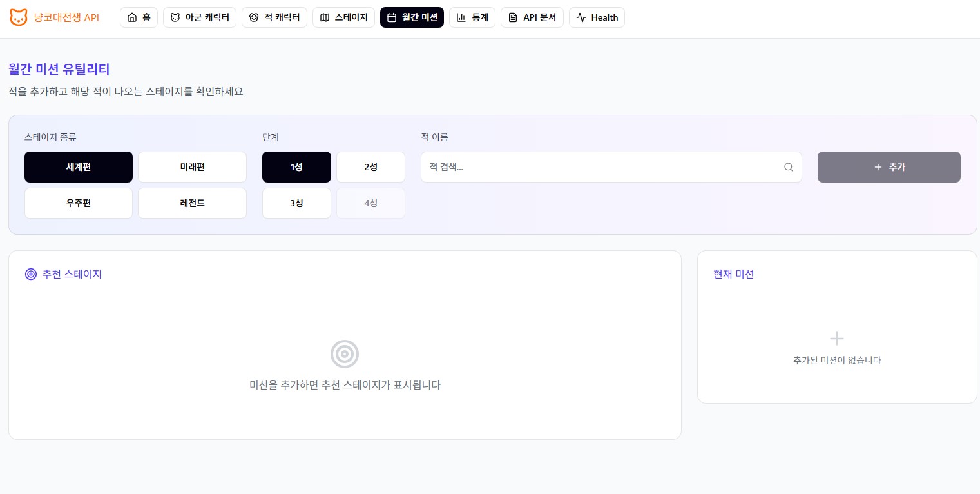The width and height of the screenshot is (980, 494).
Task: Click the plus icon in the 현재 미션 panel
Action: [x=836, y=339]
